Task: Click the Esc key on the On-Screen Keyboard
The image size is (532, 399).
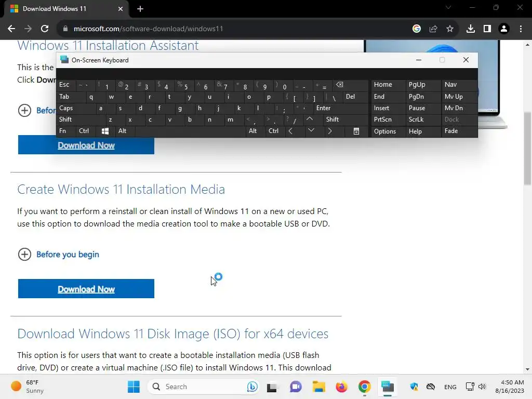Action: tap(66, 85)
